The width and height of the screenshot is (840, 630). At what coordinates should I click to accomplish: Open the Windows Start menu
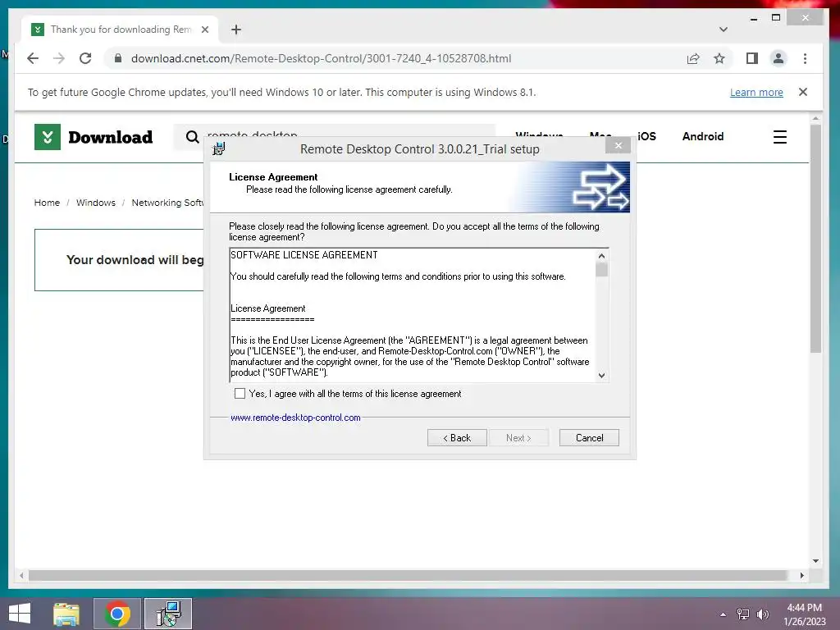[x=20, y=614]
